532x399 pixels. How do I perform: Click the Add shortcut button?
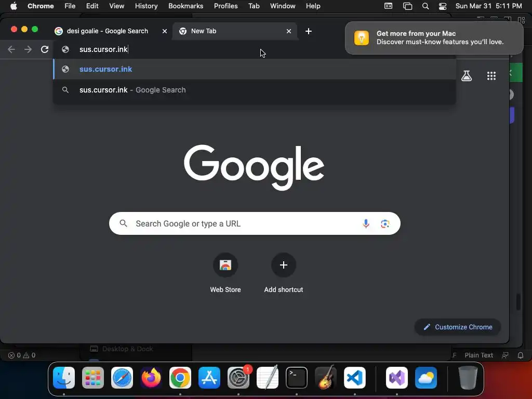click(x=284, y=273)
